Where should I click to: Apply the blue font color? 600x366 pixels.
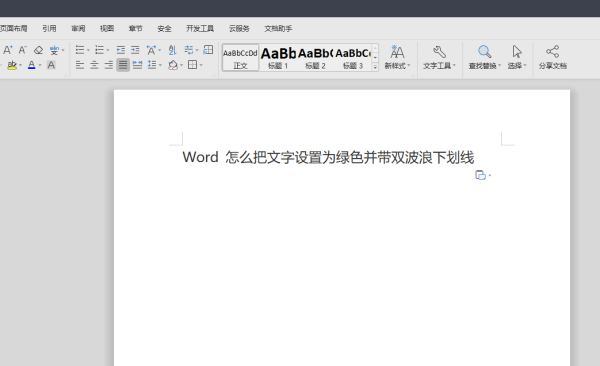(x=32, y=65)
